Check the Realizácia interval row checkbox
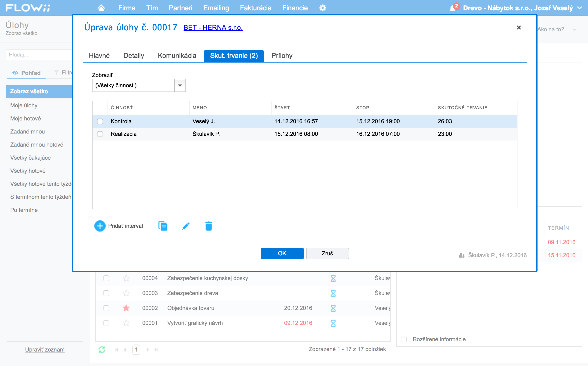 coord(100,134)
